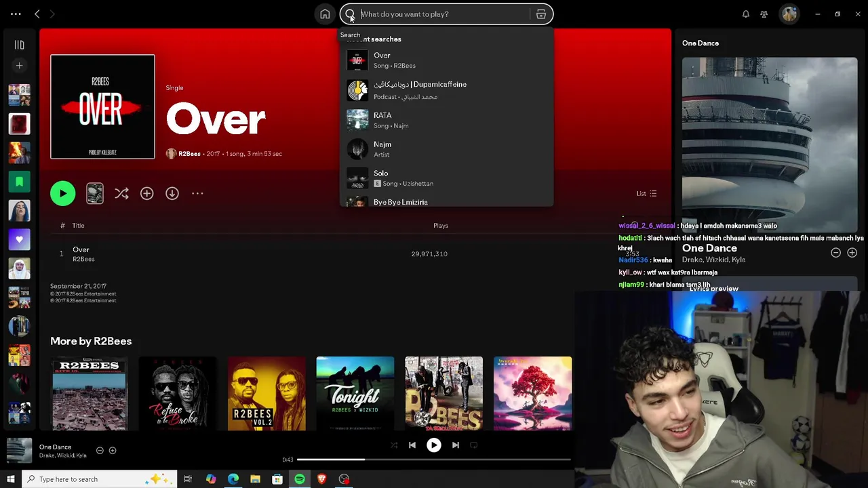Play the Over single with green button
Viewport: 868px width, 488px height.
[x=63, y=193]
